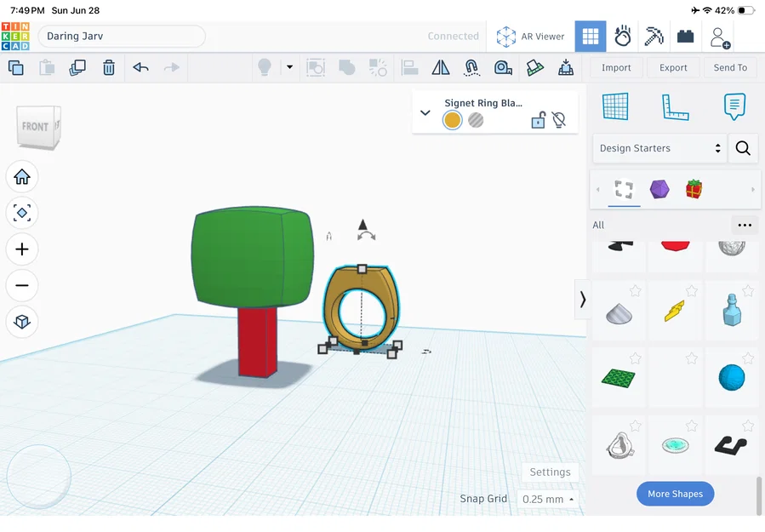Invite people to design icon
765x532 pixels.
[x=720, y=37]
